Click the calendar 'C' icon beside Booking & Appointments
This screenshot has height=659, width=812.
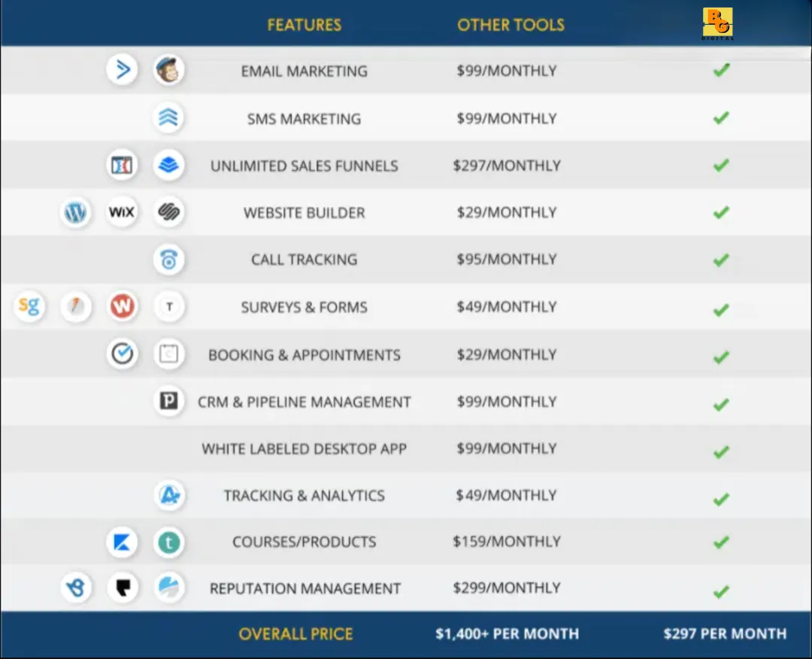[169, 354]
